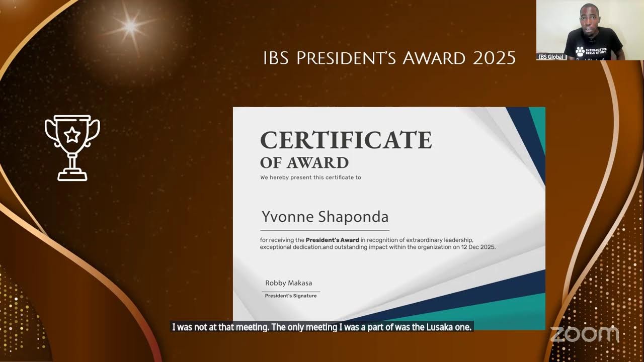Image resolution: width=644 pixels, height=362 pixels.
Task: Click the IBS Global name label
Action: [551, 57]
